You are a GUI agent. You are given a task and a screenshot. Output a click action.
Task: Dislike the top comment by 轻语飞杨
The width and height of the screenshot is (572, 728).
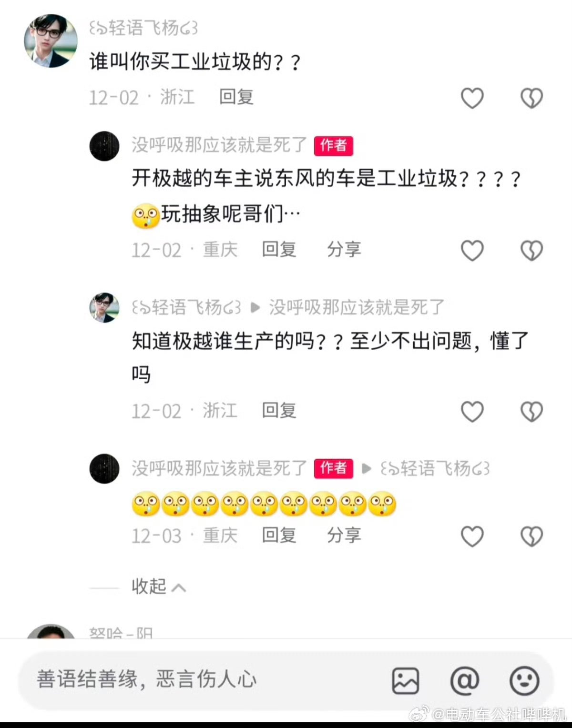point(531,98)
